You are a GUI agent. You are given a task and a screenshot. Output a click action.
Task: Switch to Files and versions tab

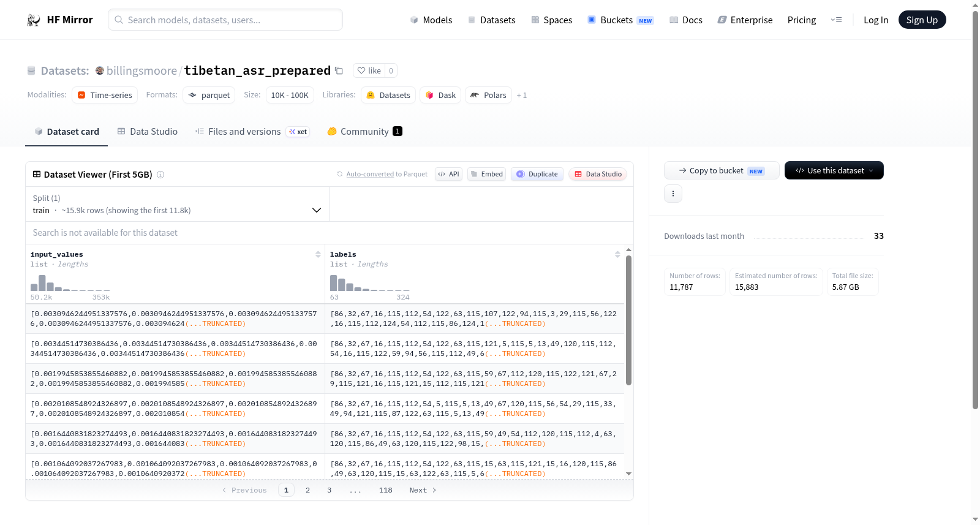pos(252,131)
